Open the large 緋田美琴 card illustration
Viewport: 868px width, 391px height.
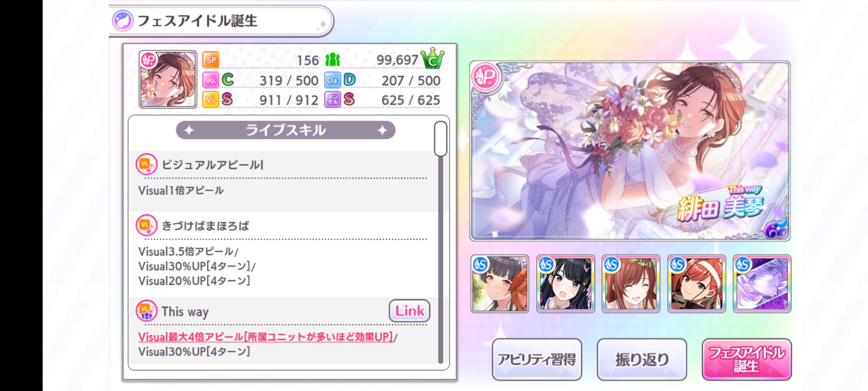[x=630, y=151]
